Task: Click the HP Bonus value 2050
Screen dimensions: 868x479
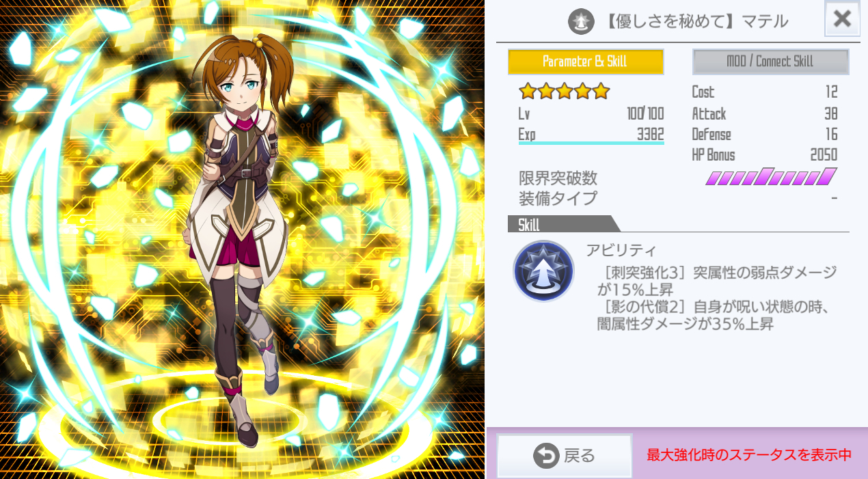Action: (x=824, y=155)
